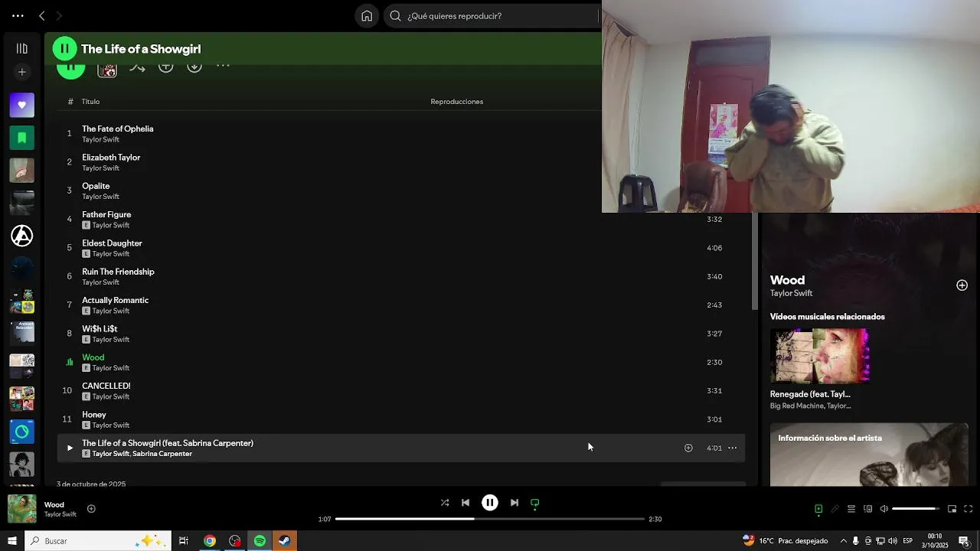Toggle Now Playing view panel
Viewport: 980px width, 551px height.
(818, 509)
